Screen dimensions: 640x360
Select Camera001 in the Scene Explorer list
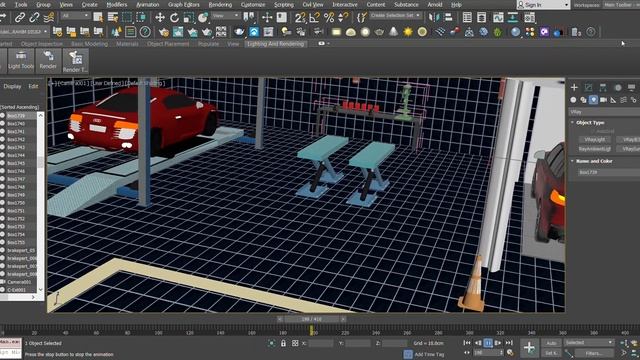[x=18, y=282]
